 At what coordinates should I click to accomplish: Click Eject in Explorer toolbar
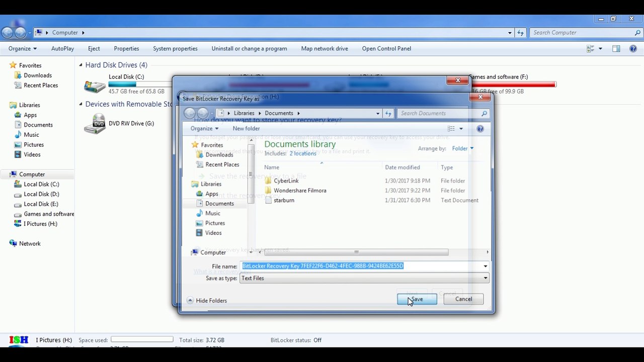[x=94, y=49]
